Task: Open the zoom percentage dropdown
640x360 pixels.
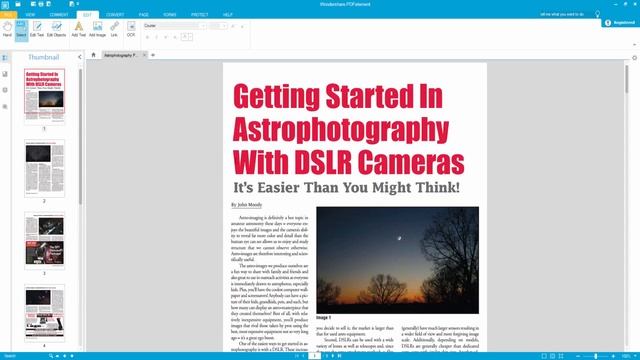Action: tap(636, 356)
